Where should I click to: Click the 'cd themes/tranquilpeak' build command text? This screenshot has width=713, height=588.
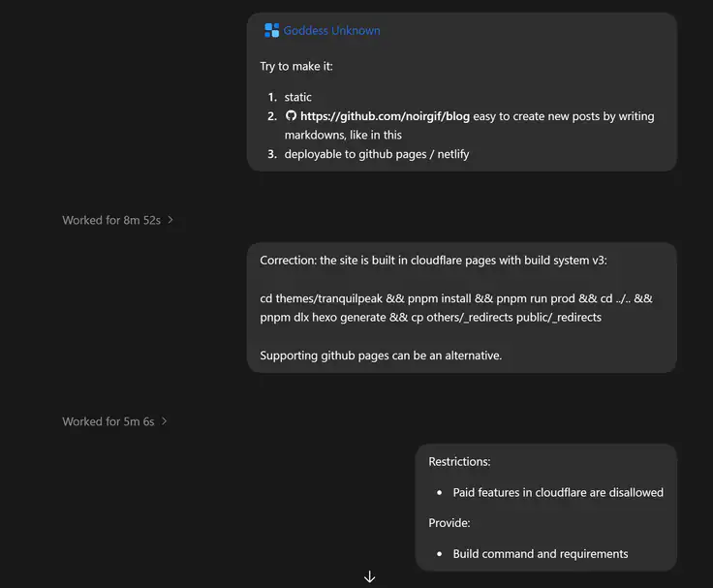click(456, 308)
